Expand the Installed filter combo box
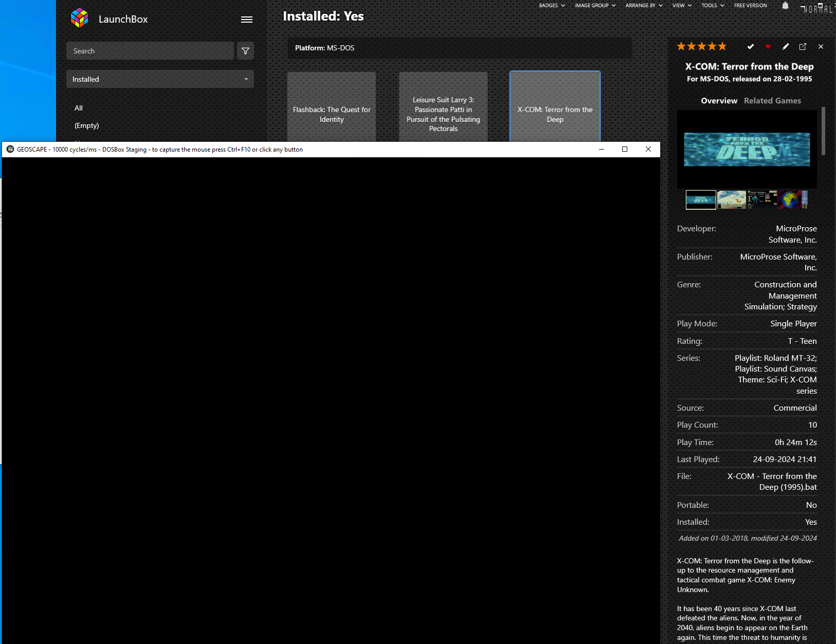This screenshot has height=644, width=836. pyautogui.click(x=160, y=79)
